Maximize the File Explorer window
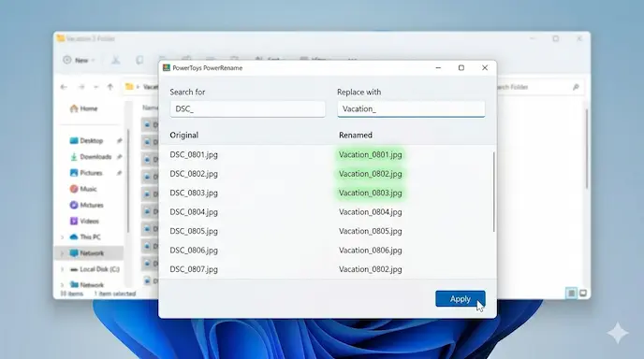 pyautogui.click(x=556, y=38)
